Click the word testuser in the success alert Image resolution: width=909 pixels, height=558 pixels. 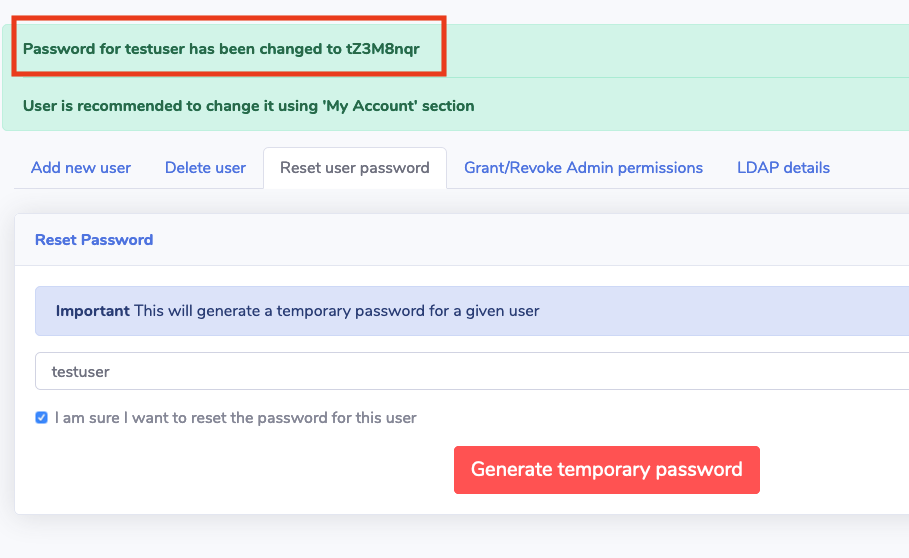(x=155, y=49)
